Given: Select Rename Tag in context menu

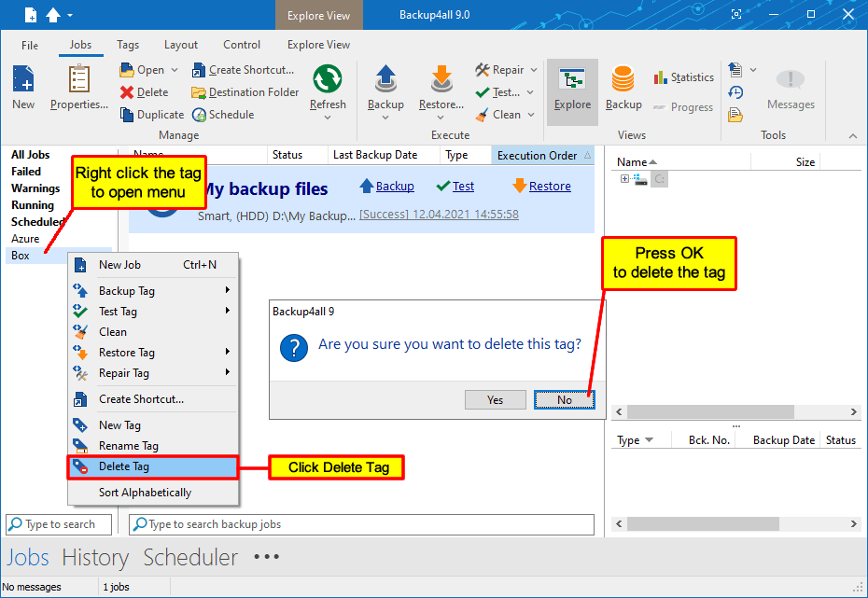Looking at the screenshot, I should coord(153,446).
